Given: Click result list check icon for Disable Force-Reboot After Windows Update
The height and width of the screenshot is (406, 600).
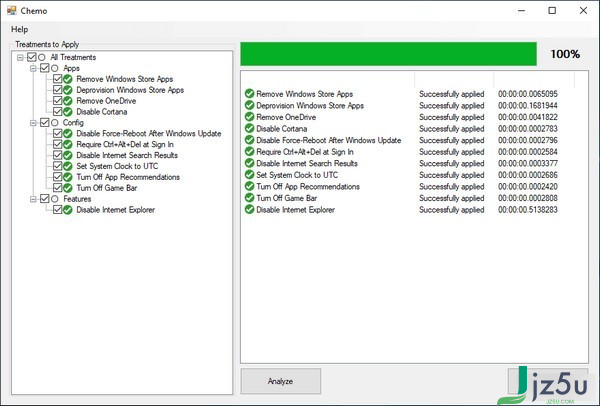Looking at the screenshot, I should click(x=249, y=140).
